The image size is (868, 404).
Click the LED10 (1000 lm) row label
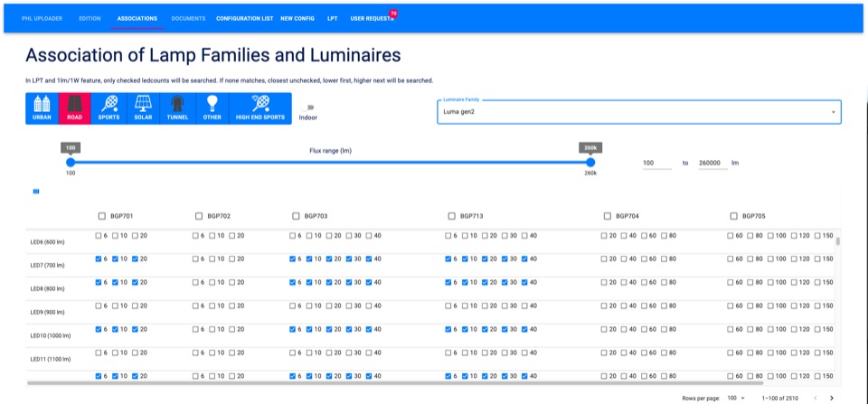point(51,335)
